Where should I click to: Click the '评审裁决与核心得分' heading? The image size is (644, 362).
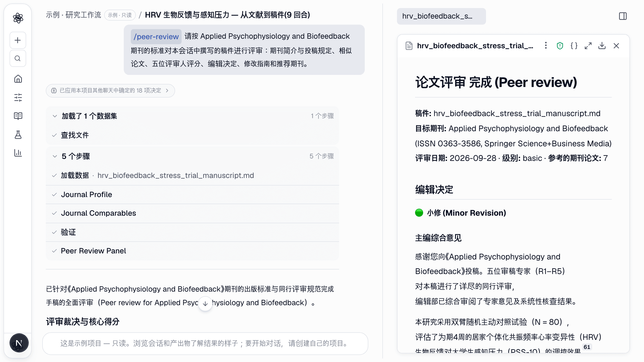tap(83, 322)
